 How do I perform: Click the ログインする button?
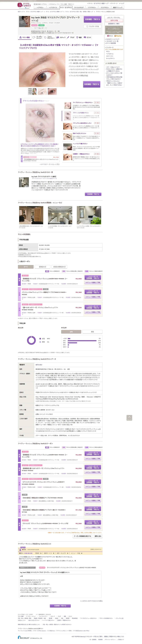[x=114, y=20]
